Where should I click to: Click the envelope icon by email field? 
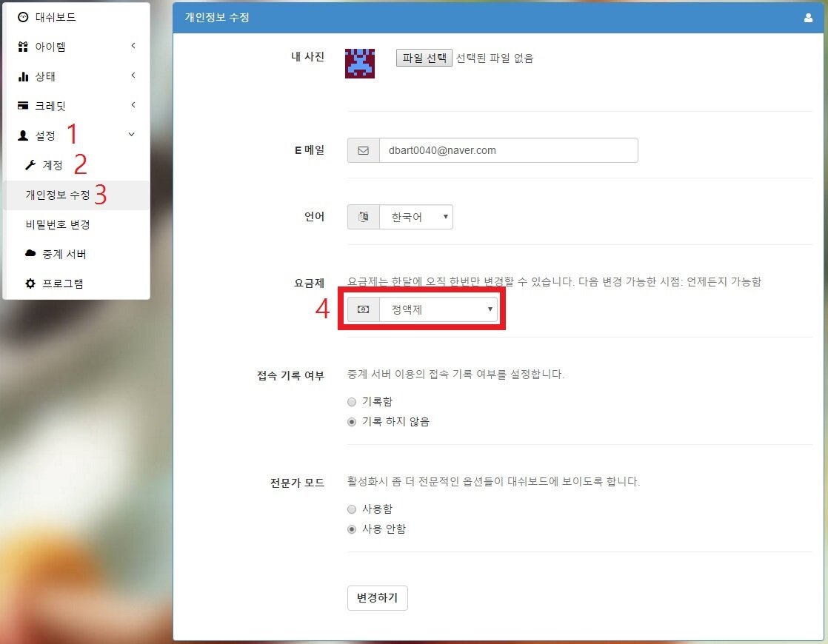coord(364,150)
